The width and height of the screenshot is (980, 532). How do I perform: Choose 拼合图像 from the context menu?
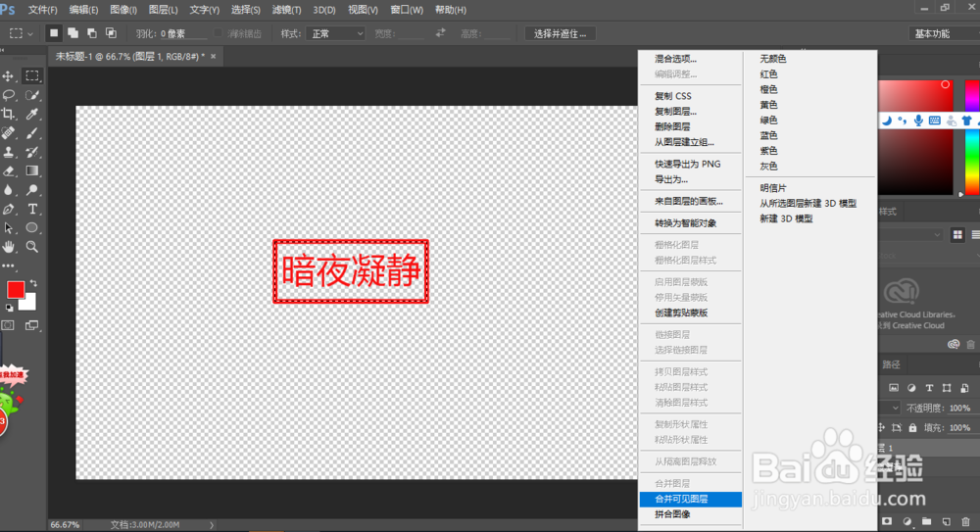click(691, 514)
